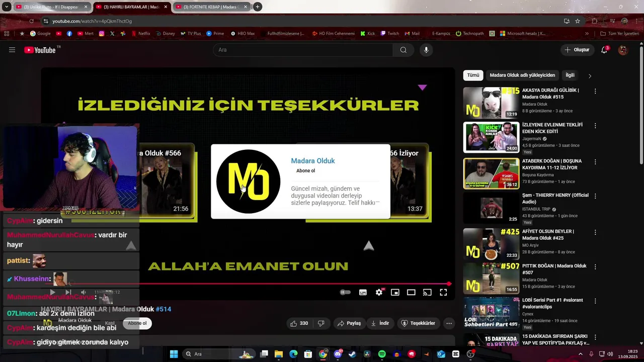The image size is (644, 362).
Task: Cast the video to a TV
Action: coord(427,292)
